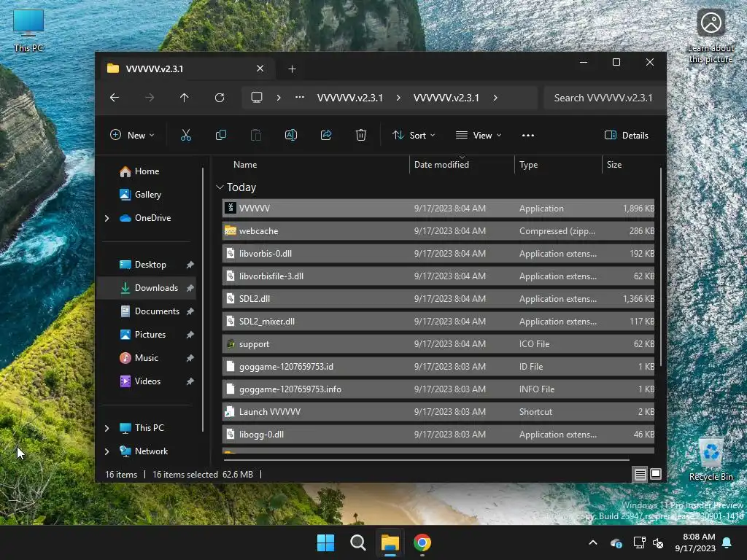Open the Windows Start menu
Screen dimensions: 747x560
(x=326, y=542)
